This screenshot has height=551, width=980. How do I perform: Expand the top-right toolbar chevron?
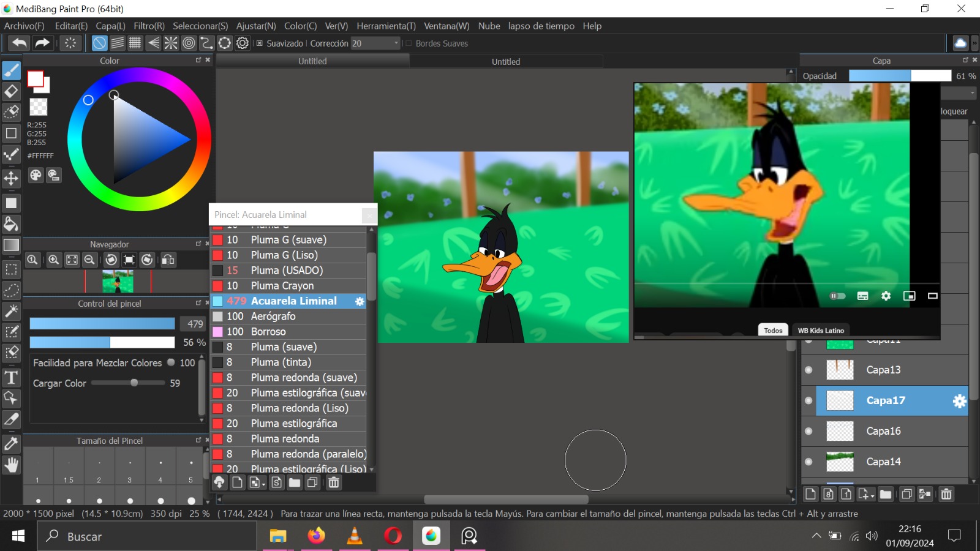tap(974, 43)
